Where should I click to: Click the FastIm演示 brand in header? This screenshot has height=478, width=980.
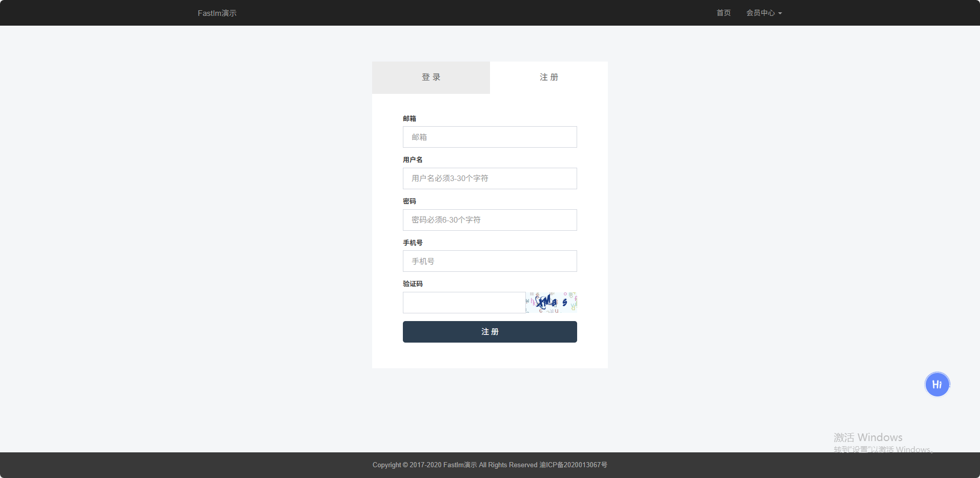tap(217, 13)
